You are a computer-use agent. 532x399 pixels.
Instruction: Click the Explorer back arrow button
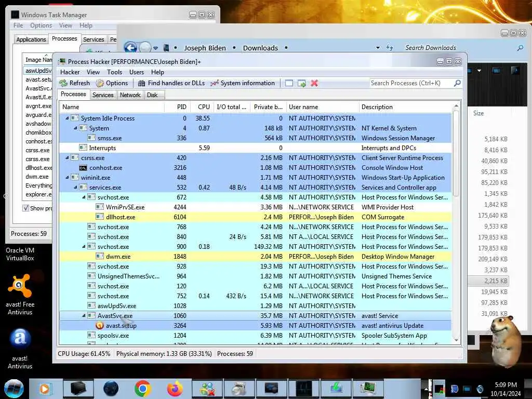pos(130,48)
